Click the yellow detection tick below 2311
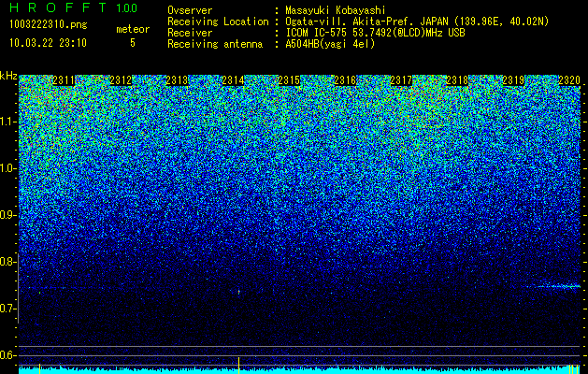The image size is (588, 374). point(40,368)
